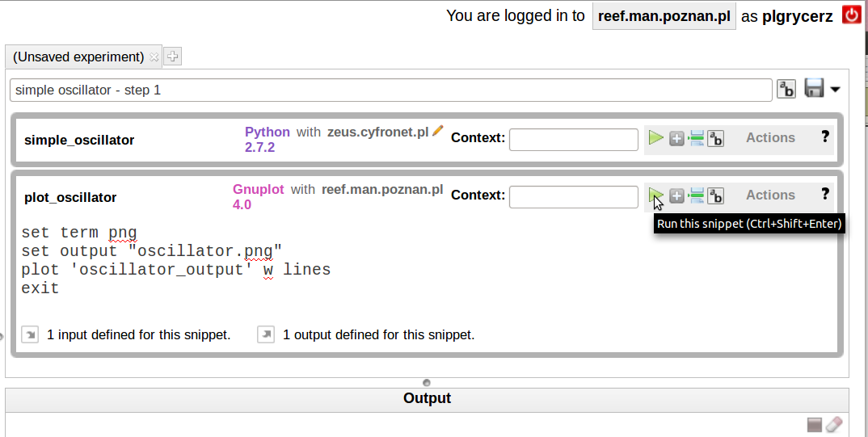Click reef.man.poznan.pl host in plot_oscillator
This screenshot has height=437, width=868.
coord(382,189)
